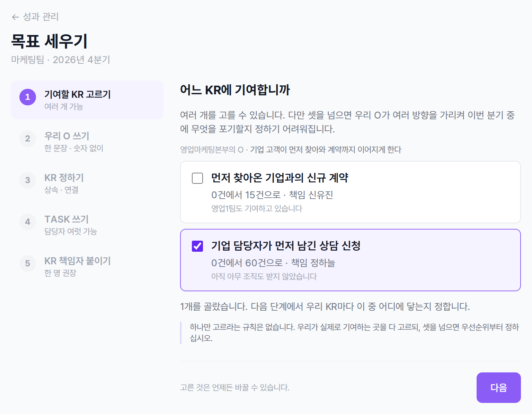Click step number 5 circle badge
The width and height of the screenshot is (532, 414).
[x=28, y=264]
